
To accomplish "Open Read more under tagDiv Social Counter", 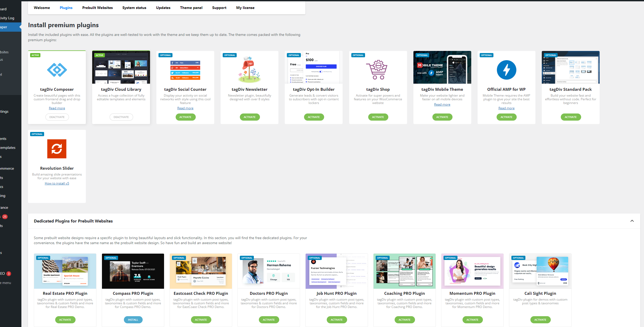I will point(185,108).
